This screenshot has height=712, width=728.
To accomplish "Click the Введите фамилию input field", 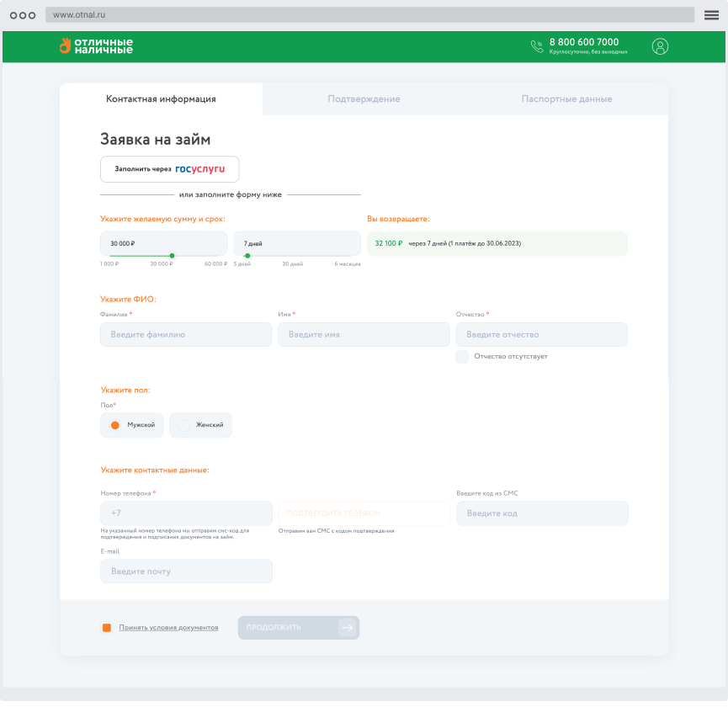I will coord(186,335).
